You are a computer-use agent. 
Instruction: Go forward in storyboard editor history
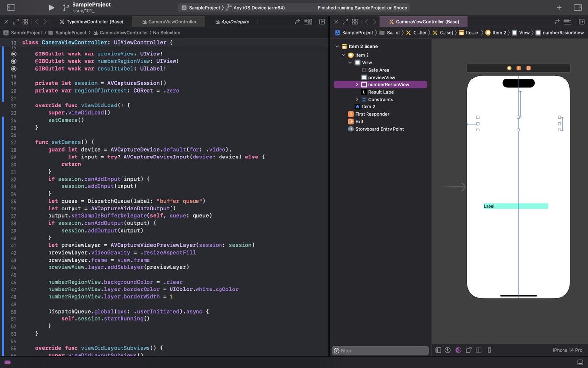point(374,22)
